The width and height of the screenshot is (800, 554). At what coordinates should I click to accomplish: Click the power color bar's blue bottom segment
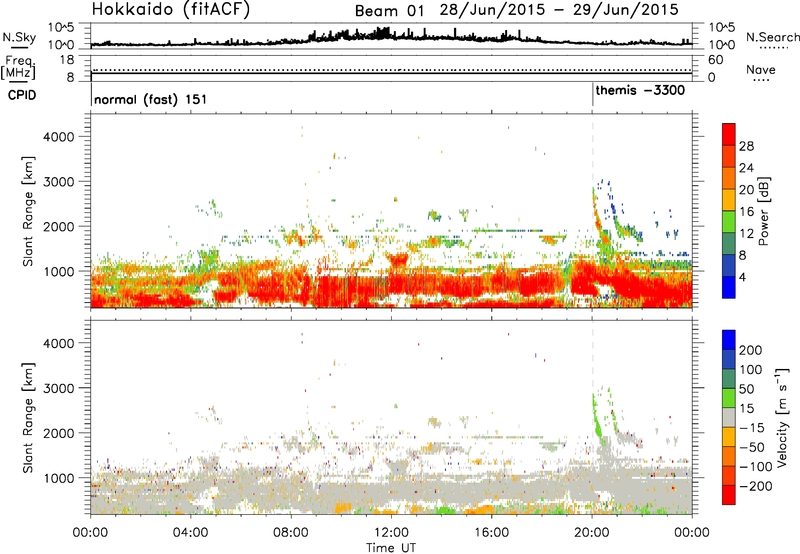pos(729,287)
